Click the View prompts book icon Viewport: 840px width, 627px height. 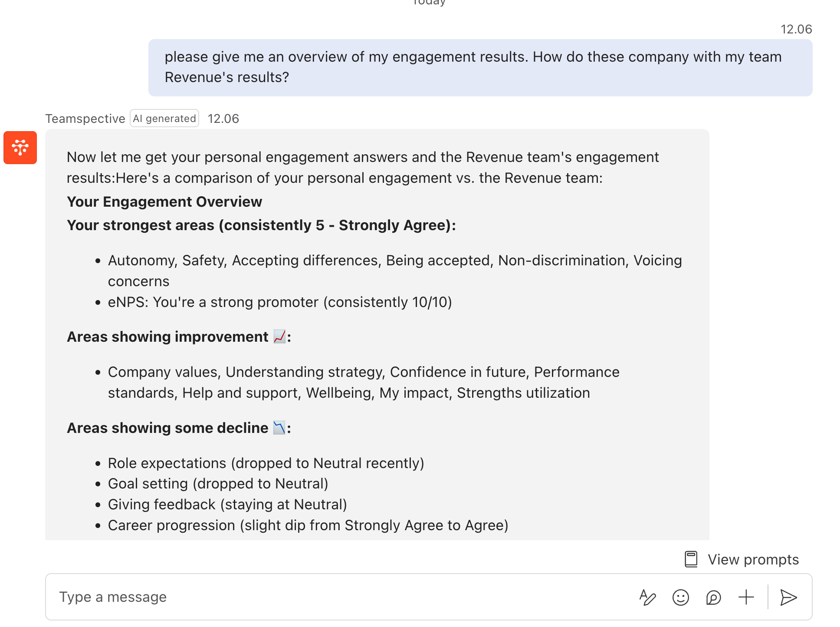(691, 559)
